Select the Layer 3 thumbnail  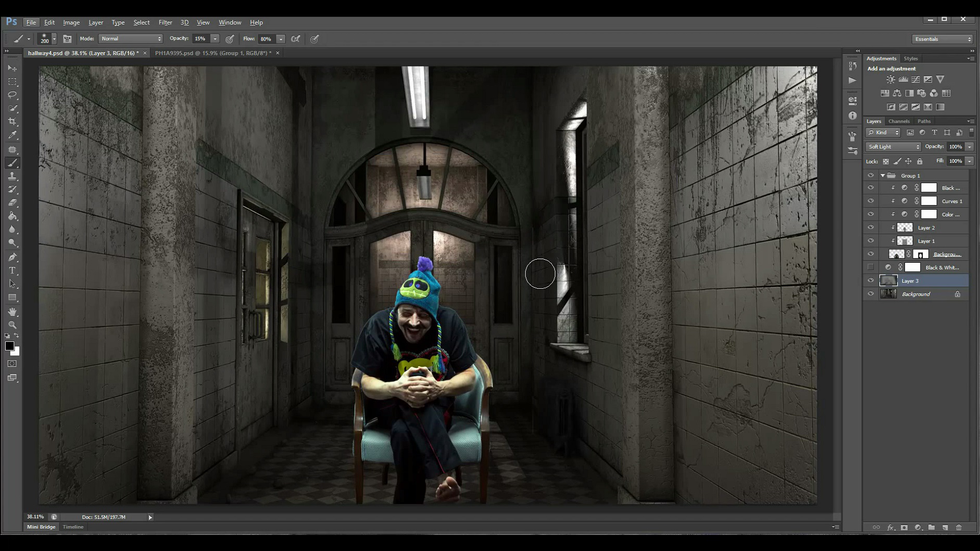coord(888,281)
